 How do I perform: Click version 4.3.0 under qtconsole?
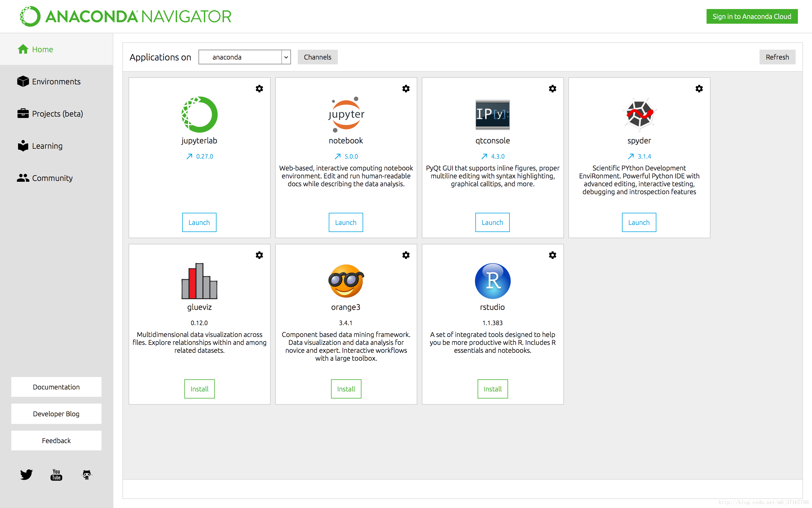(498, 156)
